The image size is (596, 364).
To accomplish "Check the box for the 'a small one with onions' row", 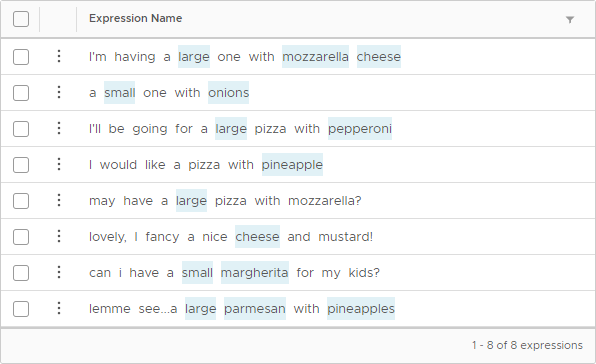I will (21, 93).
